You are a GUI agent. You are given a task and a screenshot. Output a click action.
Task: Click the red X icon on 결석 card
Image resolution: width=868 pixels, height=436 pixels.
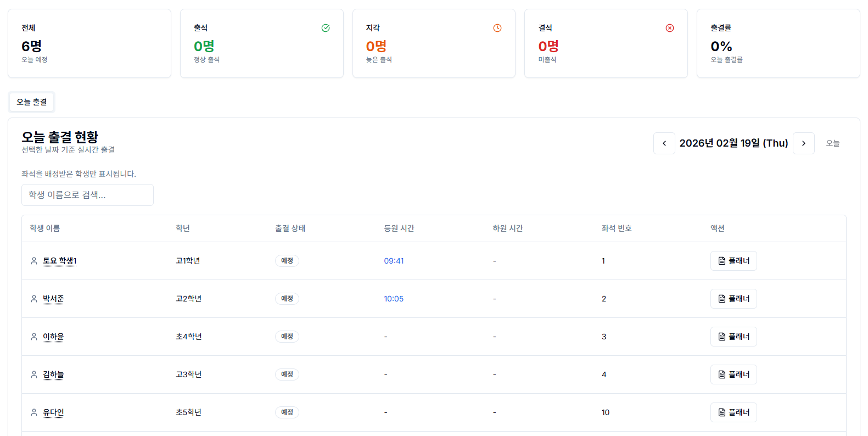pos(670,28)
